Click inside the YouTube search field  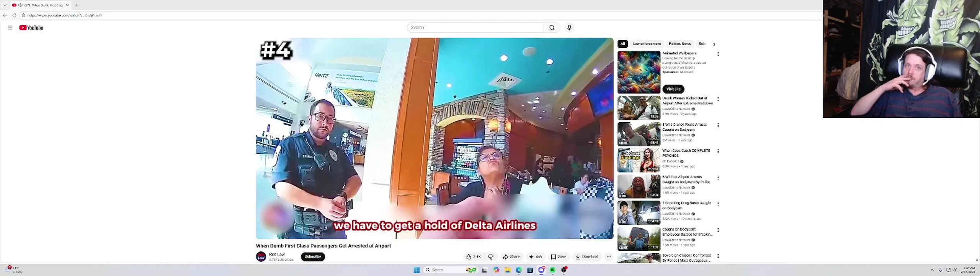(475, 28)
